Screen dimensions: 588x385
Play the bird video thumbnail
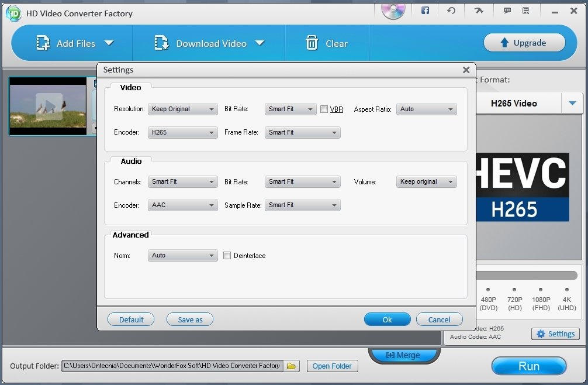(x=49, y=106)
